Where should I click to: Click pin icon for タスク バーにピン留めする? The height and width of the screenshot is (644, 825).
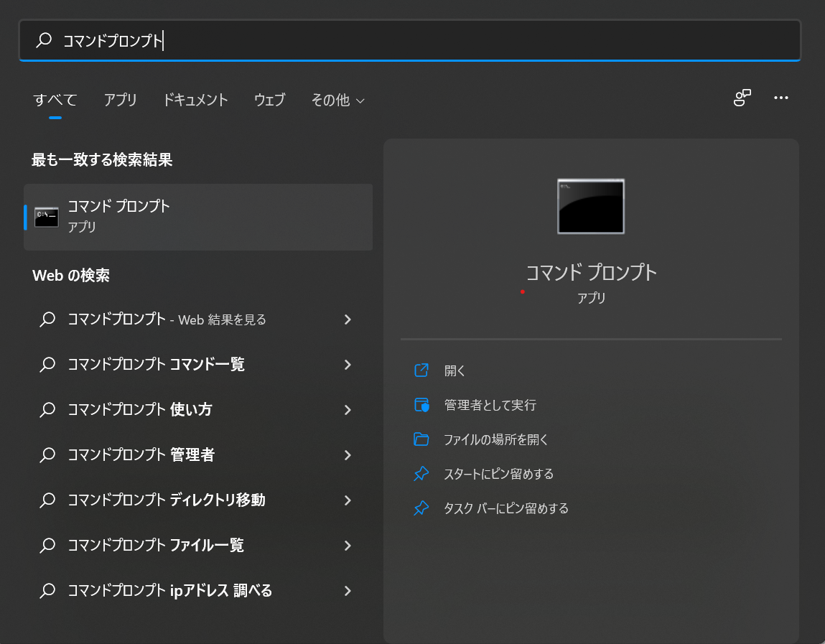[421, 508]
